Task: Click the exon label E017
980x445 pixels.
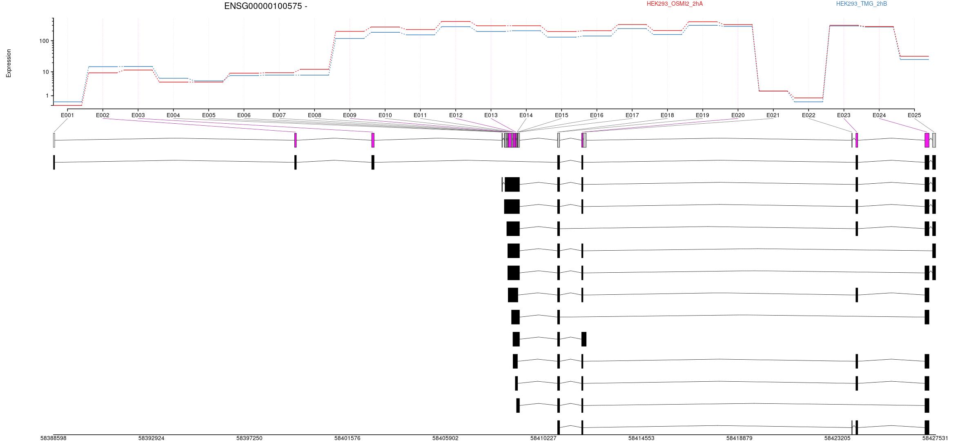Action: [x=632, y=115]
